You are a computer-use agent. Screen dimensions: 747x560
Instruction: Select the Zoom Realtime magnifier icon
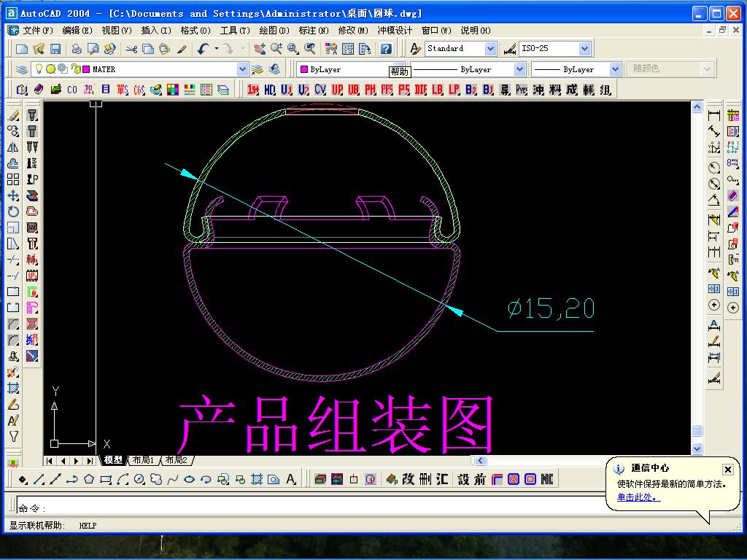click(x=276, y=49)
